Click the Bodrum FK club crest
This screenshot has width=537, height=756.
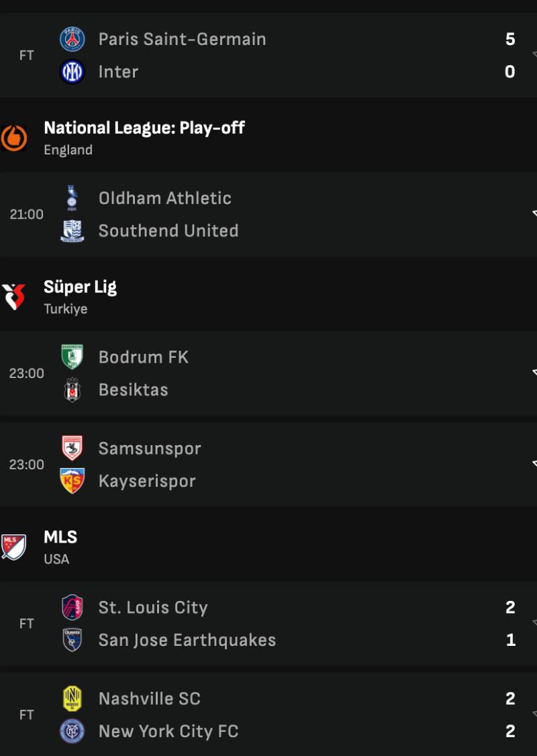click(72, 357)
